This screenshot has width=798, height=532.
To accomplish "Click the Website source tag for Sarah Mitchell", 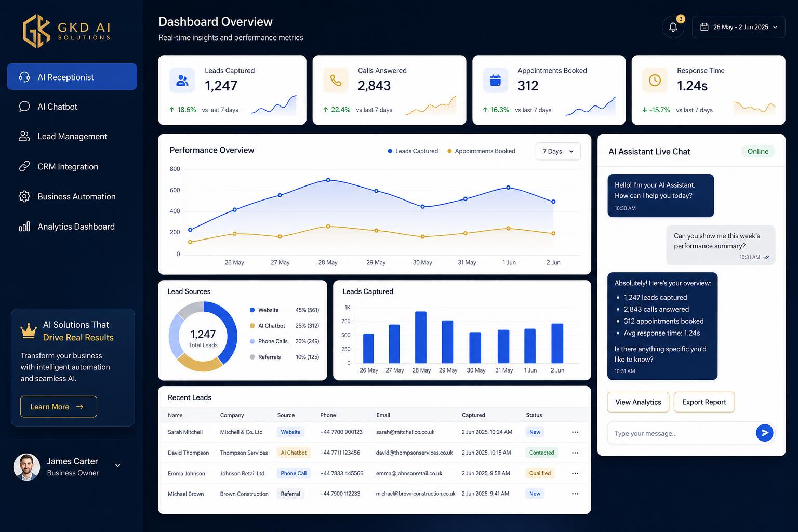I will (290, 432).
